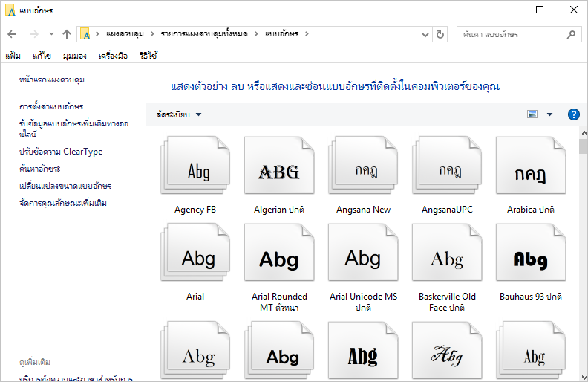Open recent locations dropdown arrow

[x=51, y=34]
